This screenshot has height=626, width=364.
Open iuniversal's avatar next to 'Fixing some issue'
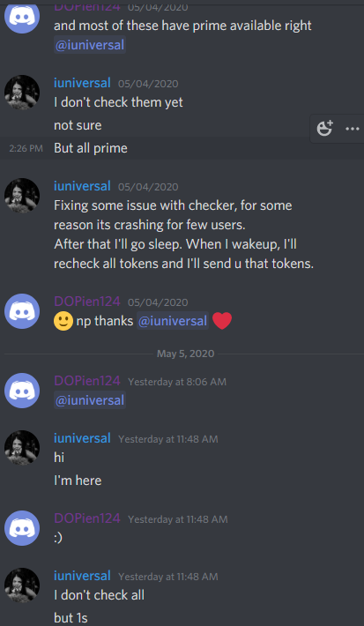(x=22, y=195)
